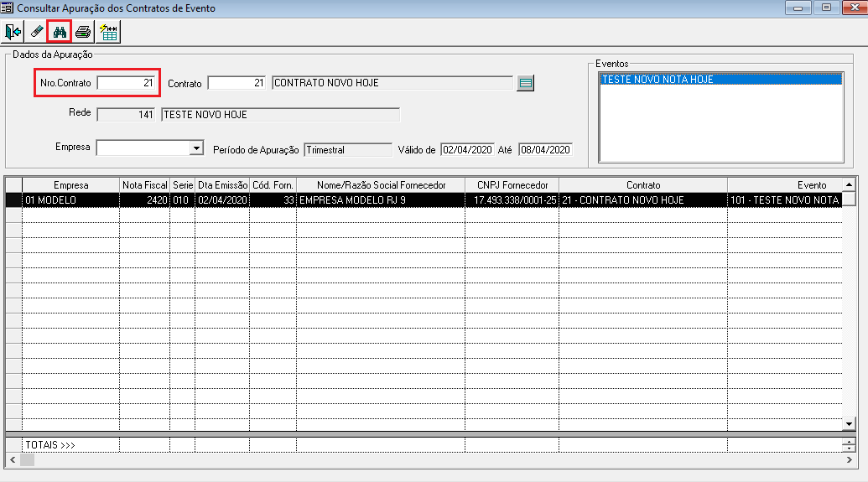Click the horizontal scrollbar right arrow

click(849, 460)
